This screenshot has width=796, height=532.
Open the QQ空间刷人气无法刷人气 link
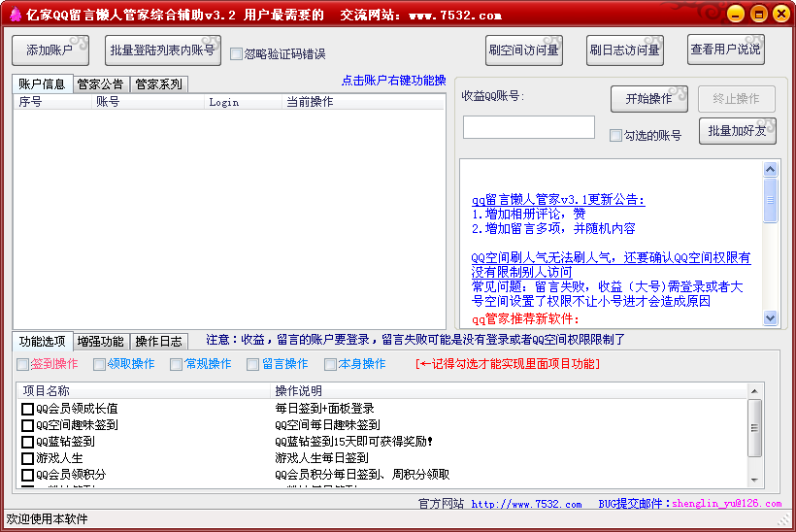611,264
